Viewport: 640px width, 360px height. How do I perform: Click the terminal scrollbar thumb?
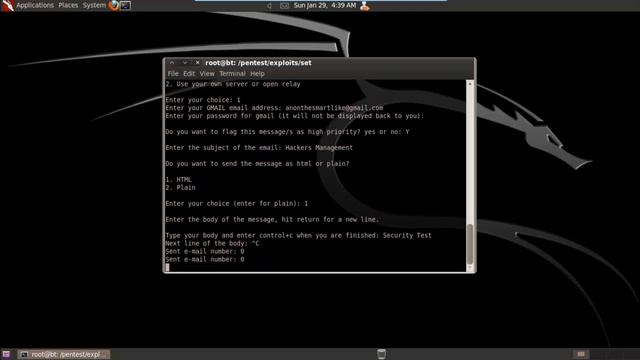click(469, 244)
